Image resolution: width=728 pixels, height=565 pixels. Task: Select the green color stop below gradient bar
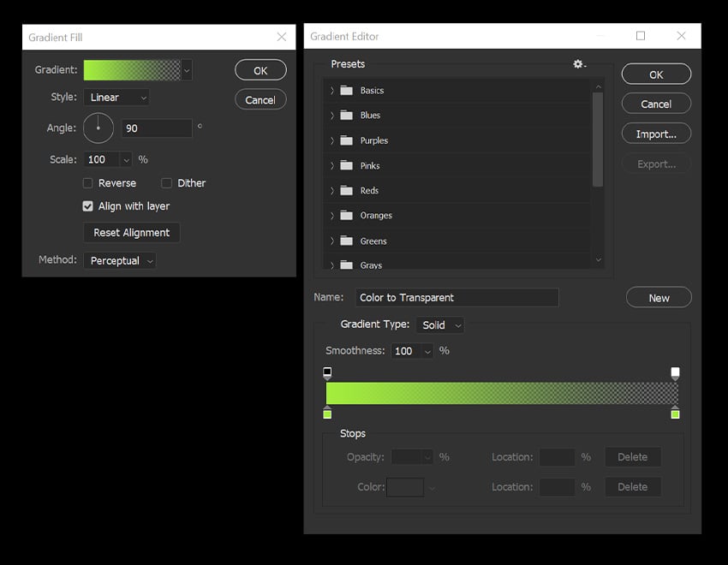pos(327,413)
